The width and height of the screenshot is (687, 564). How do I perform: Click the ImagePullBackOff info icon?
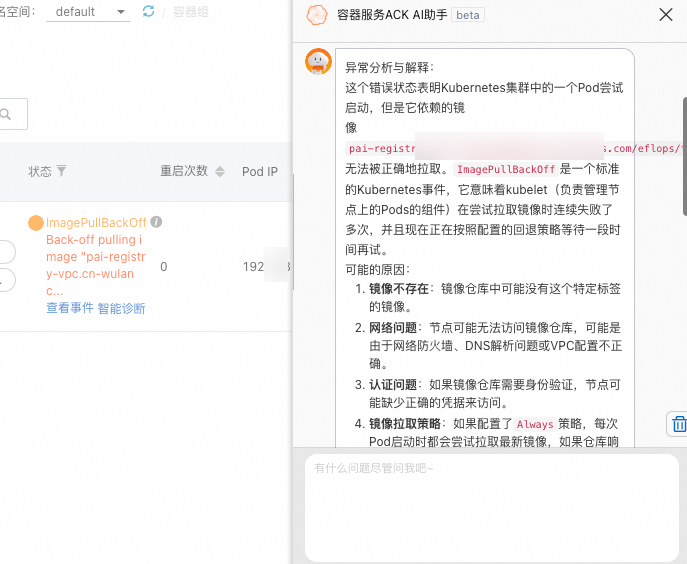156,222
